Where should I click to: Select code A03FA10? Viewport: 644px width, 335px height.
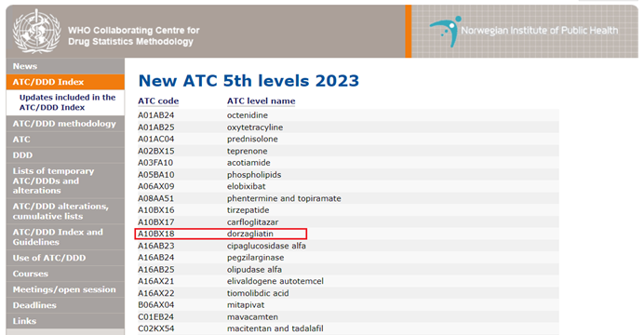[155, 163]
